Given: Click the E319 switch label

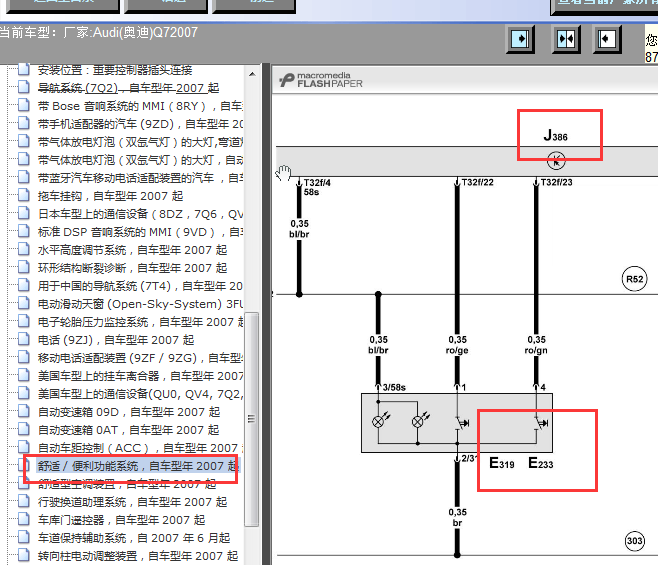Looking at the screenshot, I should [501, 463].
